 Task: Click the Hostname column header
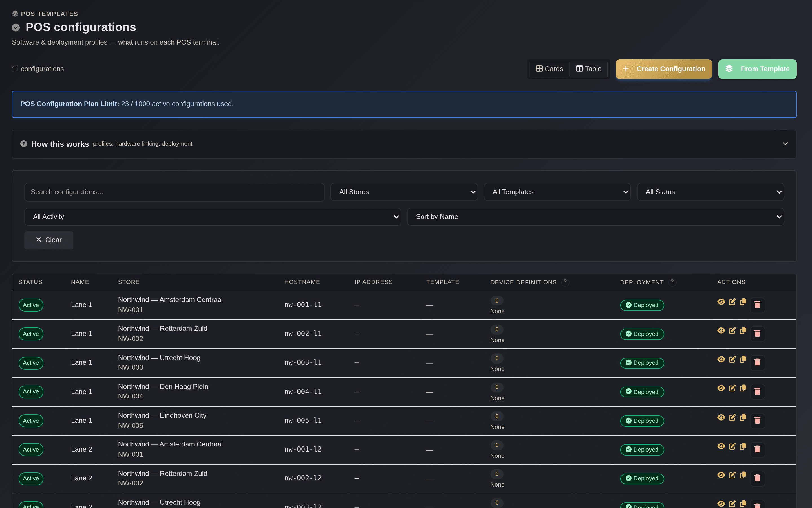(302, 282)
